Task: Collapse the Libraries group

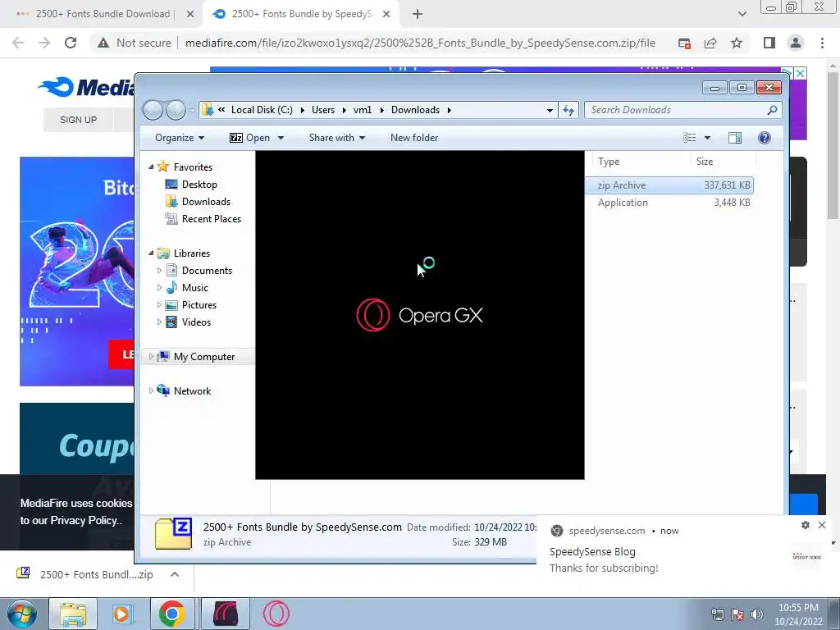Action: tap(151, 253)
